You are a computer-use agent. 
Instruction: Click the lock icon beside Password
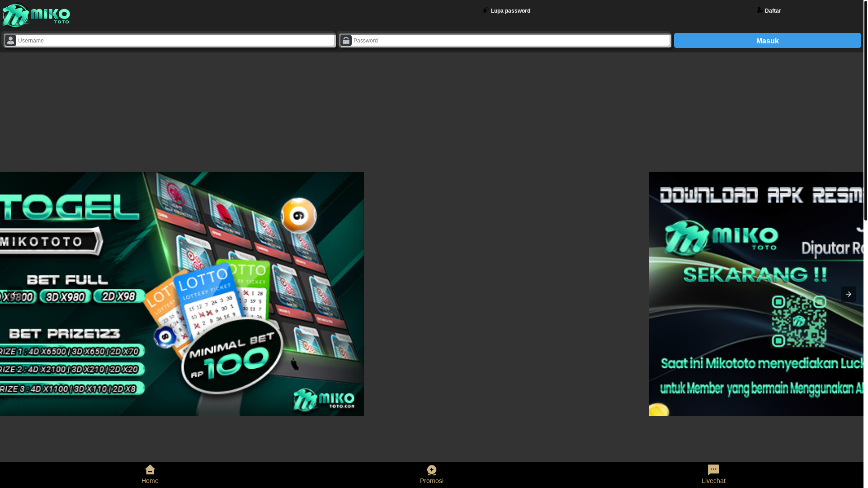346,41
